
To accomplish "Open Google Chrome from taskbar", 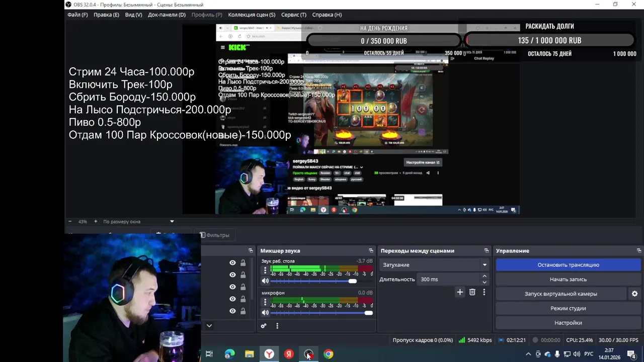I will [x=328, y=354].
